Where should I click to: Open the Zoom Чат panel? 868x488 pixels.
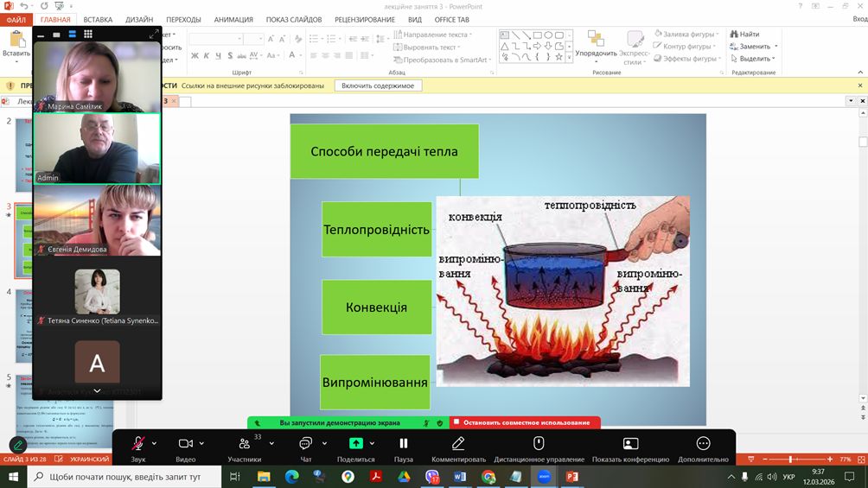pyautogui.click(x=305, y=443)
